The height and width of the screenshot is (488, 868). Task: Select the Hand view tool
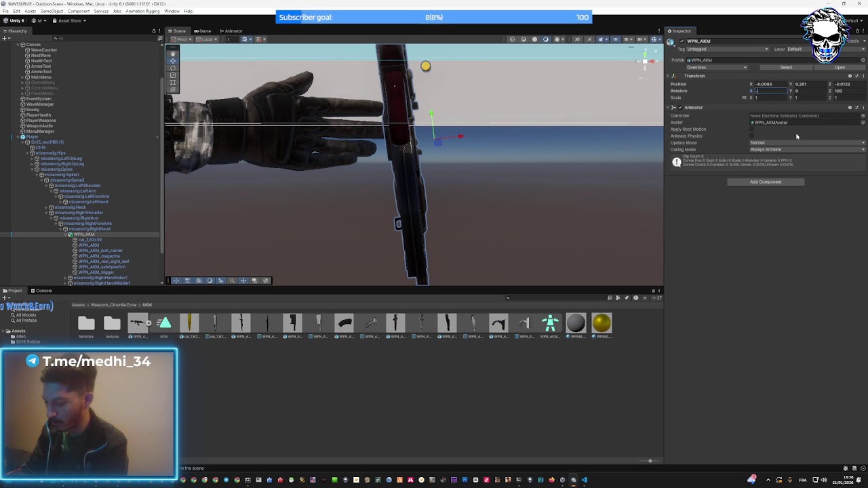(x=173, y=54)
